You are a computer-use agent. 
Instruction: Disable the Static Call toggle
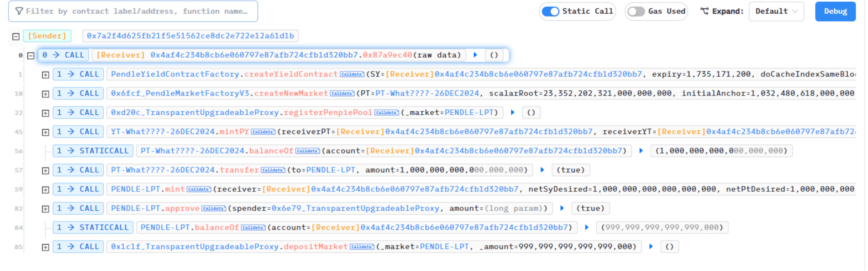pyautogui.click(x=550, y=11)
